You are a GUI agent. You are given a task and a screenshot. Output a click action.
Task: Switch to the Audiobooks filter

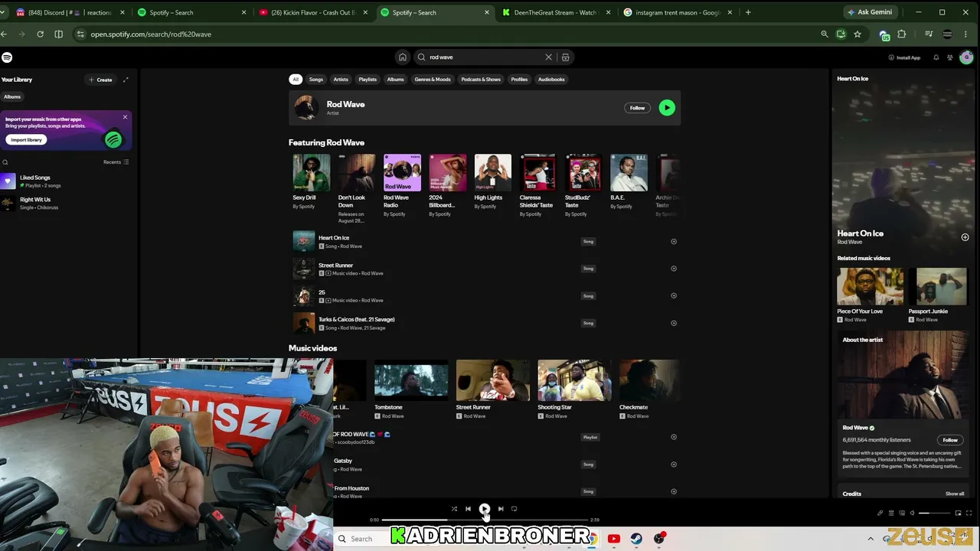(x=551, y=80)
